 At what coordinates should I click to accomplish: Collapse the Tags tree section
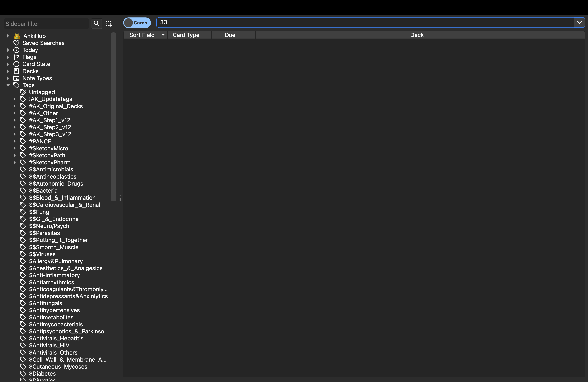pos(8,85)
